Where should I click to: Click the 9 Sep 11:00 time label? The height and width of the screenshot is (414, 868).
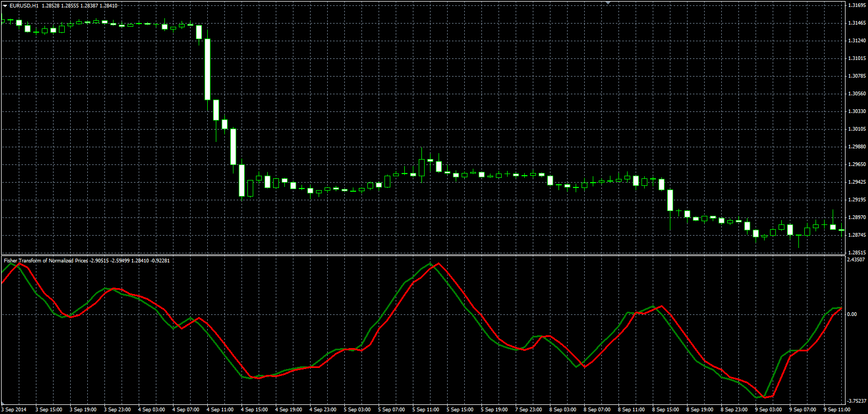[x=837, y=410]
